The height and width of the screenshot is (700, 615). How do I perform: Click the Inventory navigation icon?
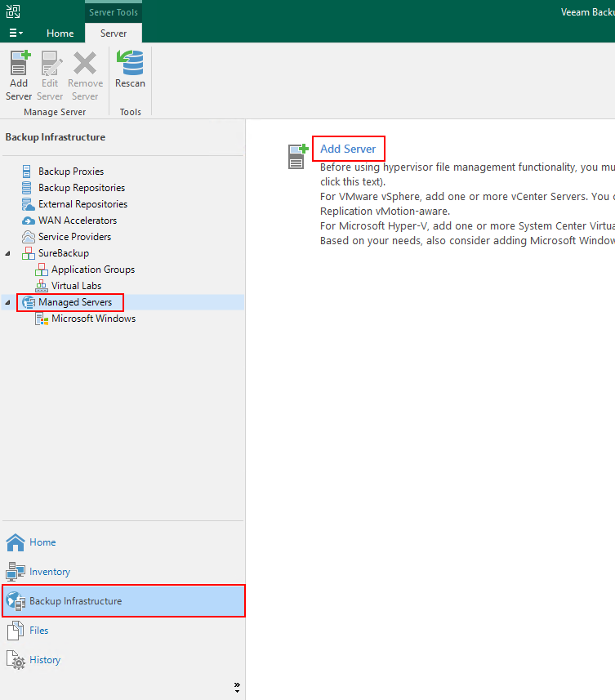point(16,572)
